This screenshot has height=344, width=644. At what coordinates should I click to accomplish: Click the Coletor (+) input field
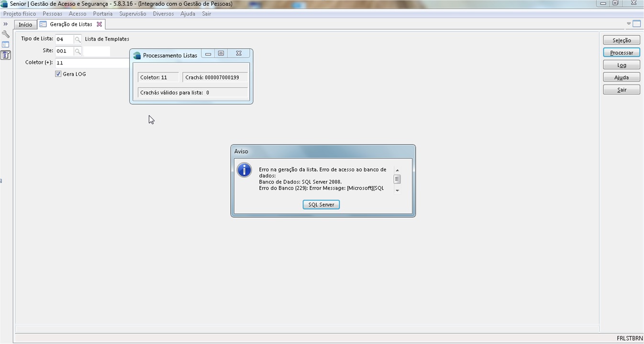click(x=92, y=63)
